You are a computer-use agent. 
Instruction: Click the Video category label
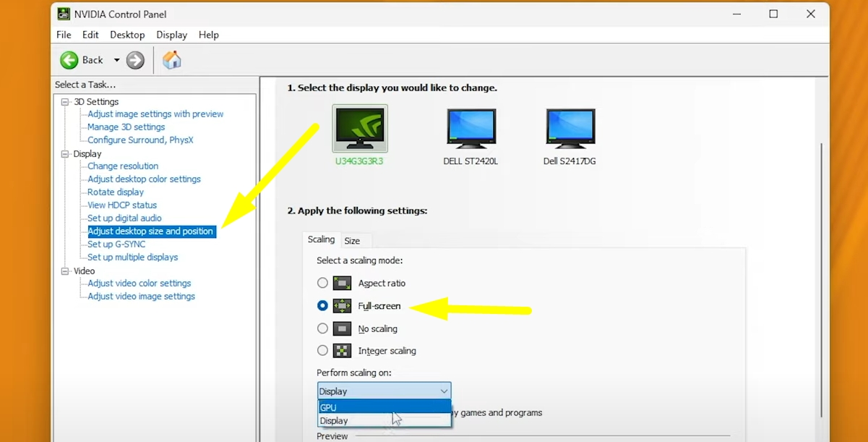pyautogui.click(x=84, y=271)
